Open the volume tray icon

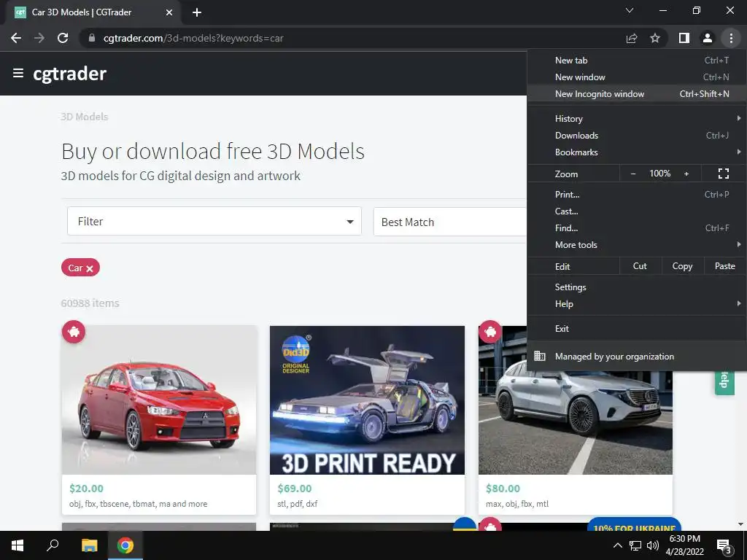(x=653, y=545)
